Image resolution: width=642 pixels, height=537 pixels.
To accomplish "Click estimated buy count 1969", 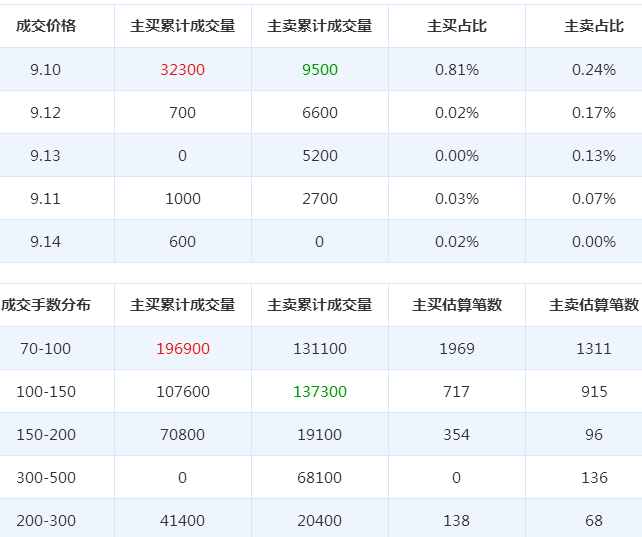I will tap(457, 349).
